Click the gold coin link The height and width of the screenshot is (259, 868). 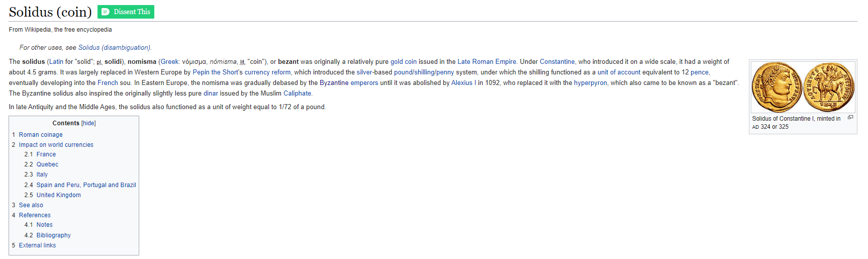[403, 62]
